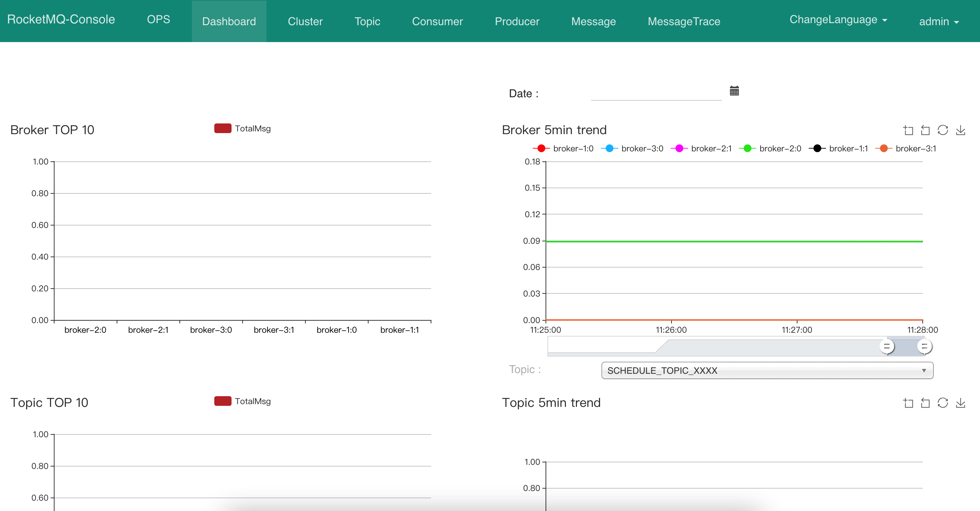Open the admin user dropdown

[939, 21]
